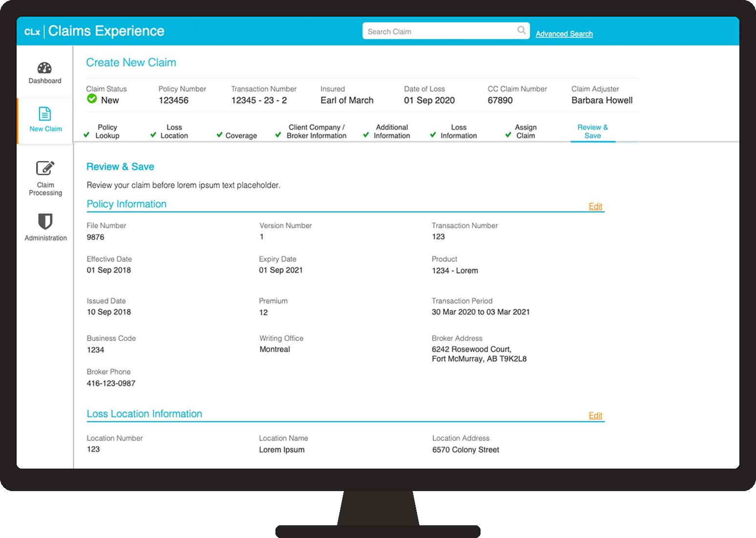756x538 pixels.
Task: Click the Loss Location green checkmark
Action: [x=153, y=135]
